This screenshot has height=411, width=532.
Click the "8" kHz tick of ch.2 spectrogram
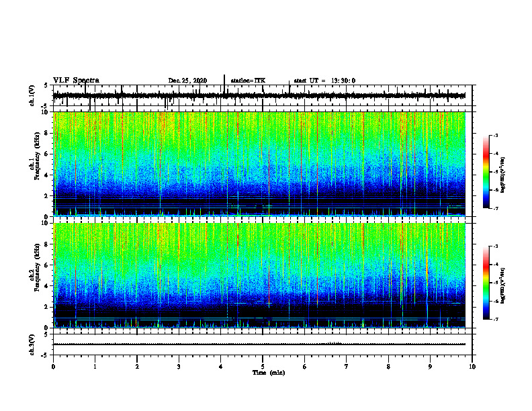click(47, 244)
